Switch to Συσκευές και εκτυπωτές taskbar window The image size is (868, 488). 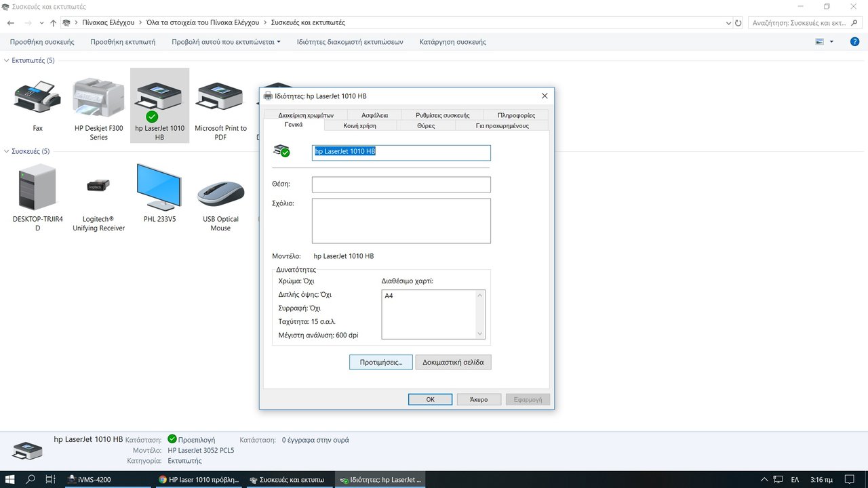tap(290, 479)
